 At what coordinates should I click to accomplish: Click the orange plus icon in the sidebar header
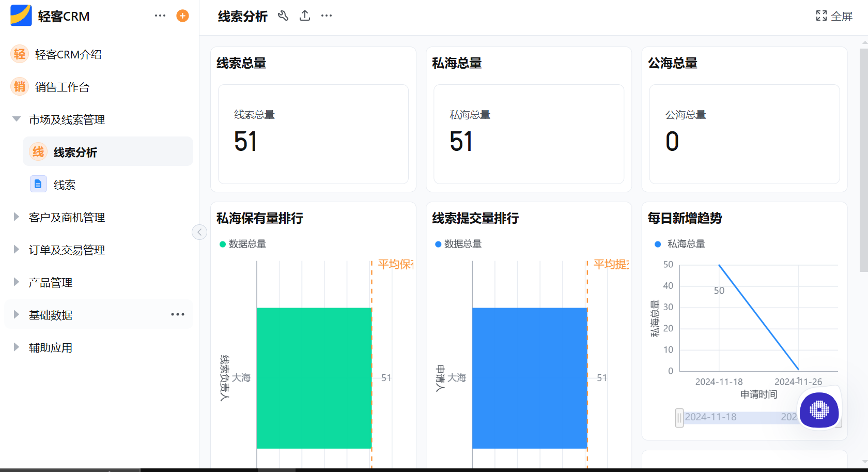coord(182,16)
